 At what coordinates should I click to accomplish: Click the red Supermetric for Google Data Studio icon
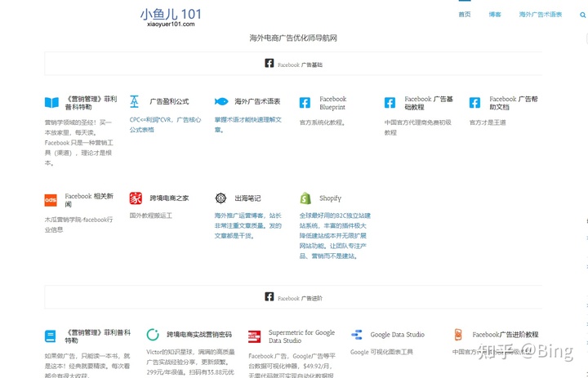click(x=254, y=336)
